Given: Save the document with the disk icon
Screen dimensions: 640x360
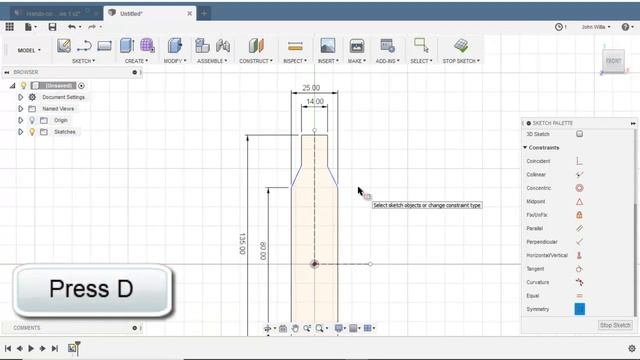Looking at the screenshot, I should coord(52,27).
